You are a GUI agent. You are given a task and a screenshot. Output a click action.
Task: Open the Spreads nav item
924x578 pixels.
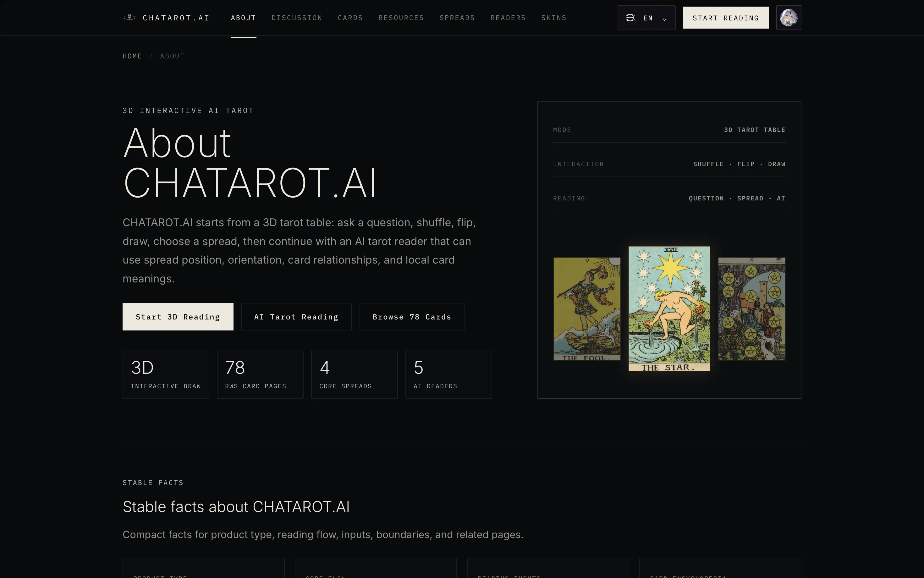(x=457, y=18)
